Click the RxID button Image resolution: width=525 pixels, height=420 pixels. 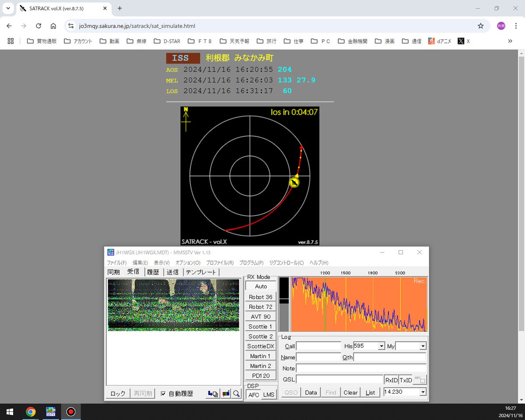[391, 379]
